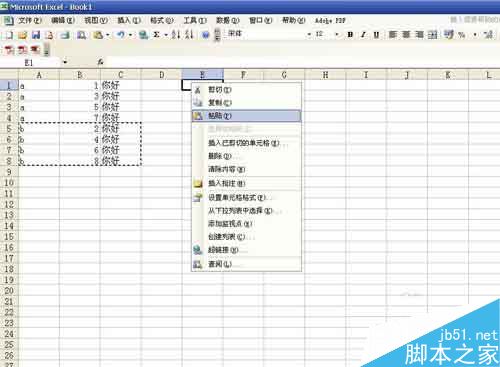
Task: Open the Undo history dropdown arrow
Action: click(x=130, y=35)
